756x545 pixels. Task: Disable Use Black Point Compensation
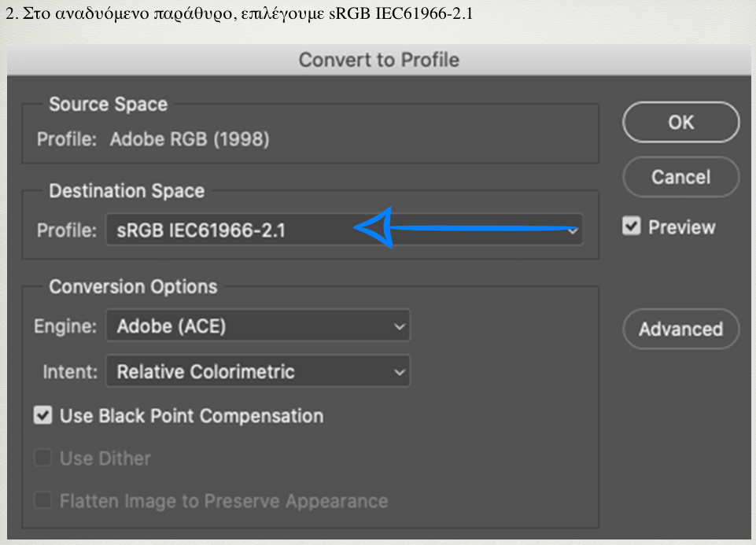[x=43, y=416]
